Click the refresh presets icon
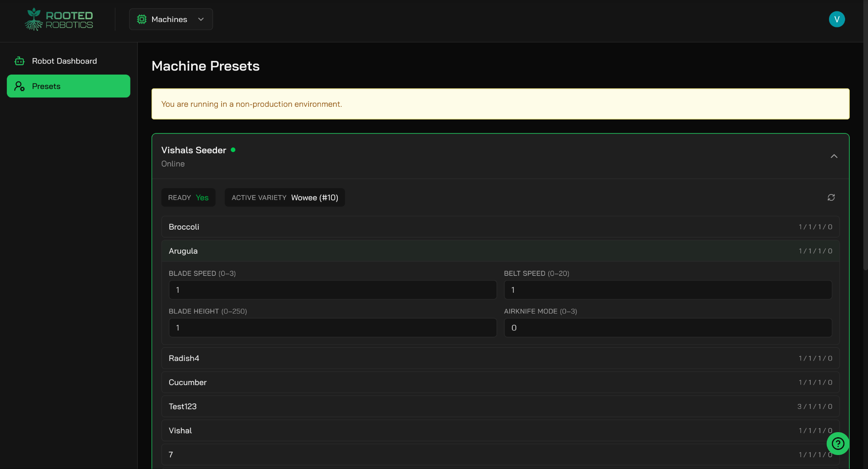The height and width of the screenshot is (469, 868). [x=831, y=197]
